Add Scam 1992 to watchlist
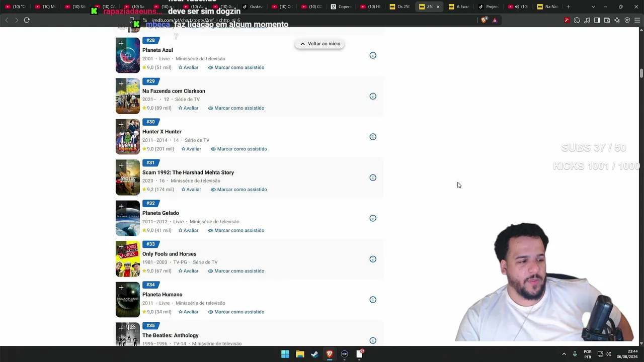644x362 pixels. click(x=121, y=166)
